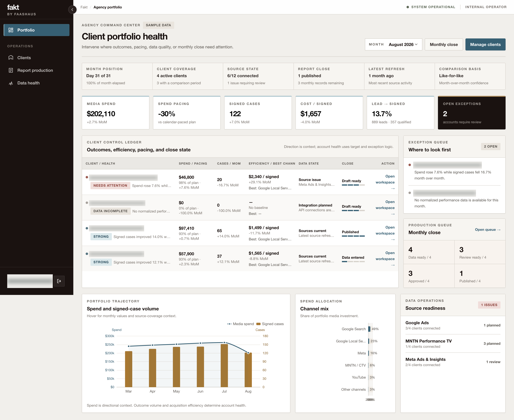Click the CASES / MOM column header
Image resolution: width=514 pixels, height=420 pixels.
click(x=229, y=164)
